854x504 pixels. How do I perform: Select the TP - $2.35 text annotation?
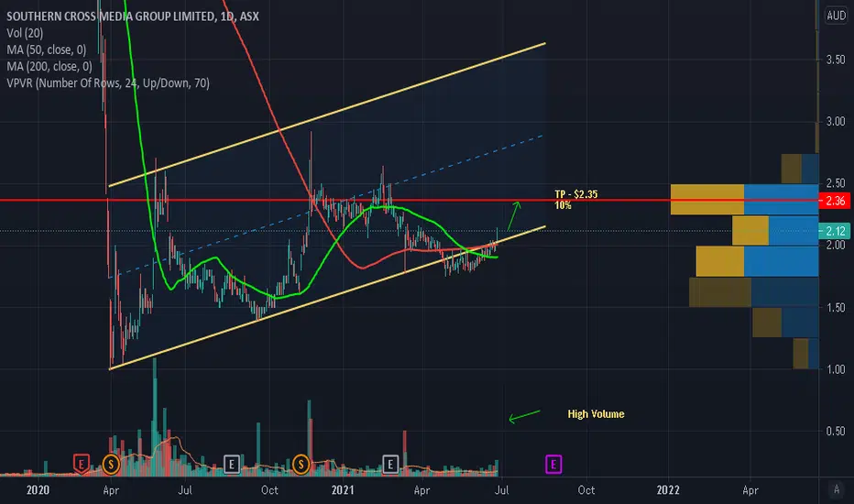pyautogui.click(x=576, y=194)
